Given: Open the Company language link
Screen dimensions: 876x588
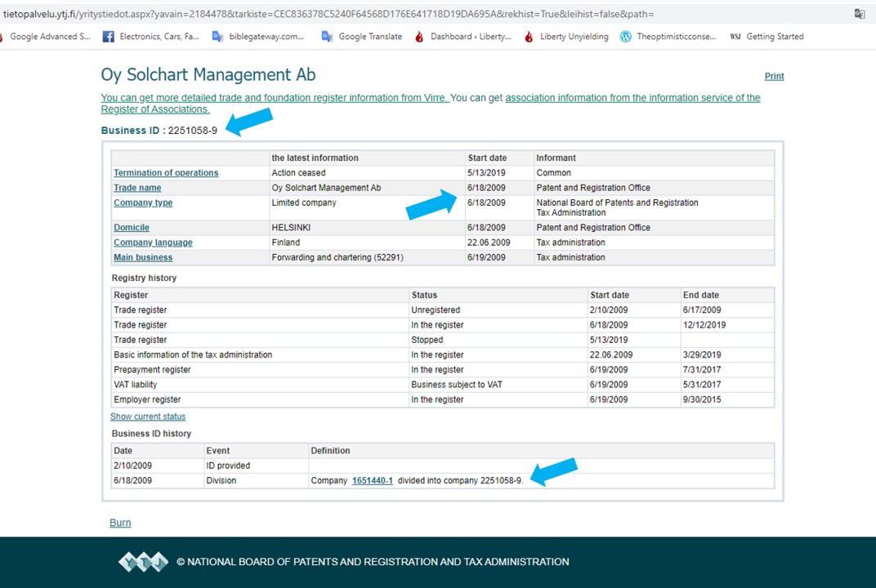Looking at the screenshot, I should [x=153, y=243].
